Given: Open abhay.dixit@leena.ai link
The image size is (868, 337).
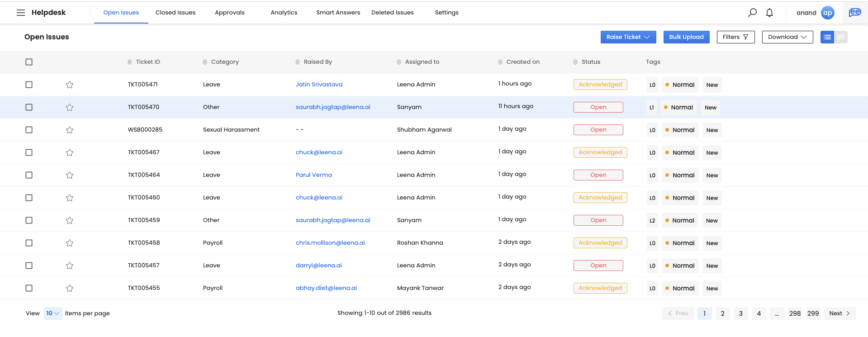Looking at the screenshot, I should pos(327,288).
